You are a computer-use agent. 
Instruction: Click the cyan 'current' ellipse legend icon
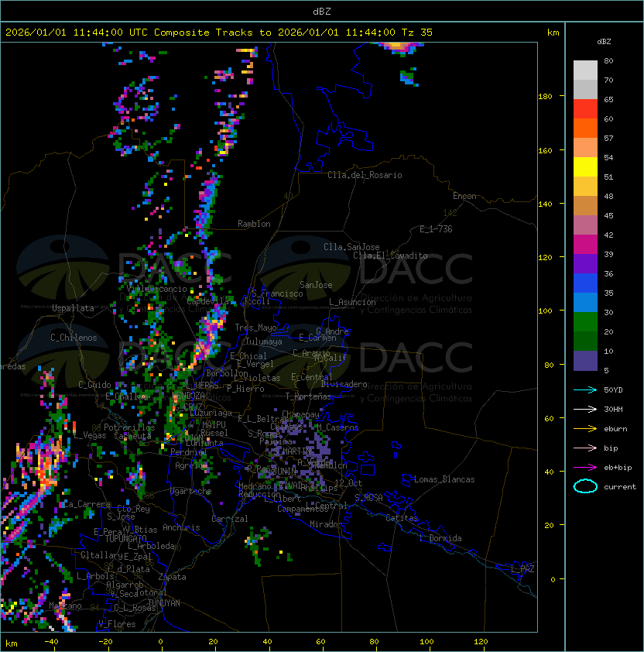(585, 486)
